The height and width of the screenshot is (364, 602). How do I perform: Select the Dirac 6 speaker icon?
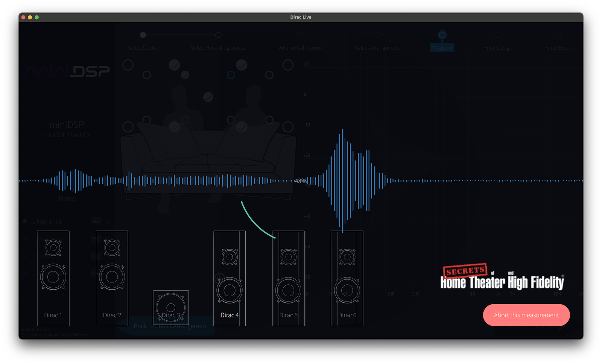347,278
